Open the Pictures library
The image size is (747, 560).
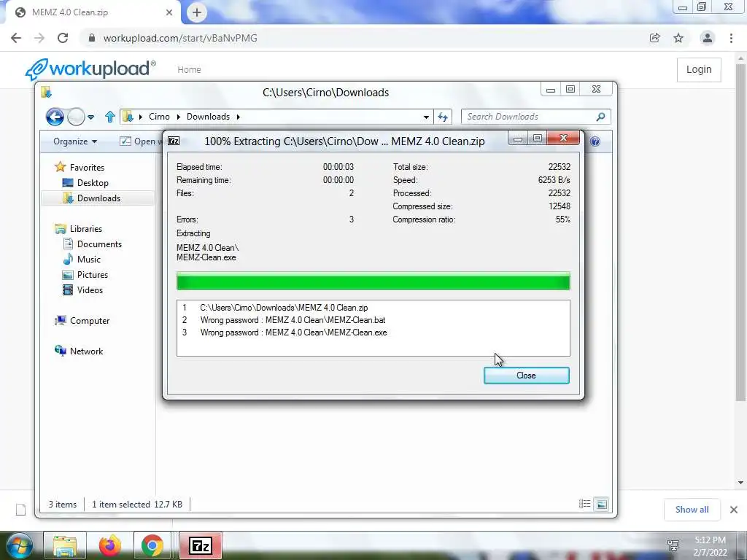[x=93, y=275]
